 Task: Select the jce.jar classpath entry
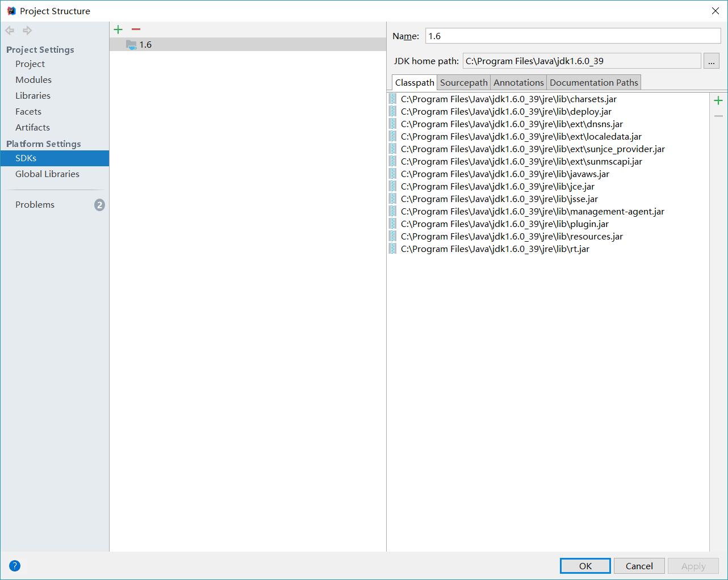pos(548,186)
